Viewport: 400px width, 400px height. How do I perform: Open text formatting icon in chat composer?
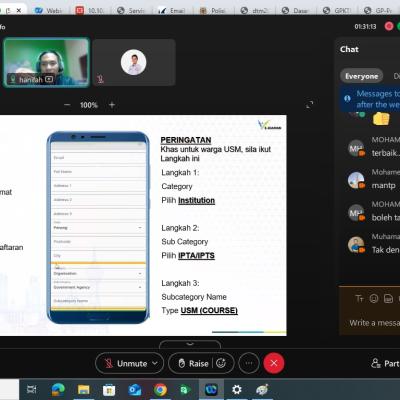coord(359,298)
